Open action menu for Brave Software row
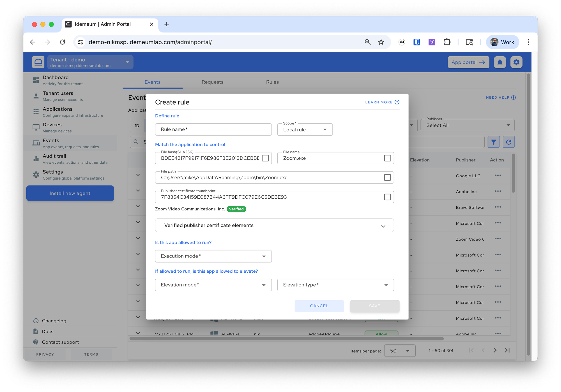This screenshot has height=392, width=561. coord(498,207)
